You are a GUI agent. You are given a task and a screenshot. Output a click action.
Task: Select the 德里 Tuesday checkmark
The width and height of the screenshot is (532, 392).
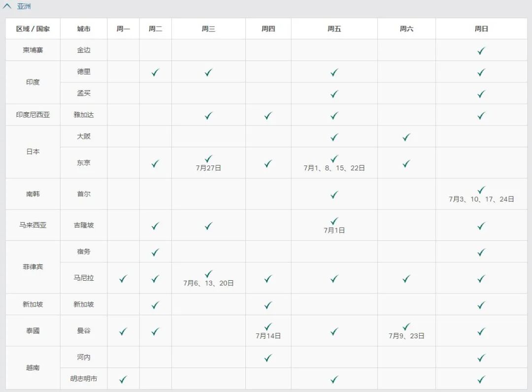pyautogui.click(x=155, y=72)
